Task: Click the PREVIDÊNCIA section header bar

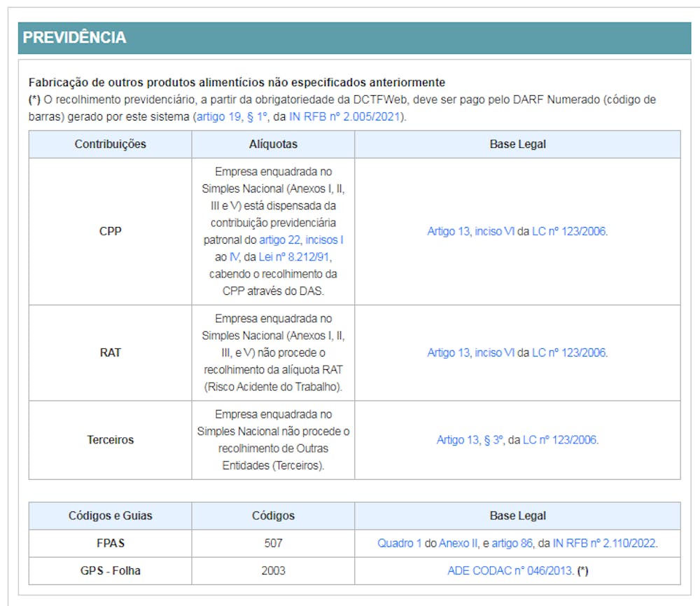Action: pos(354,38)
